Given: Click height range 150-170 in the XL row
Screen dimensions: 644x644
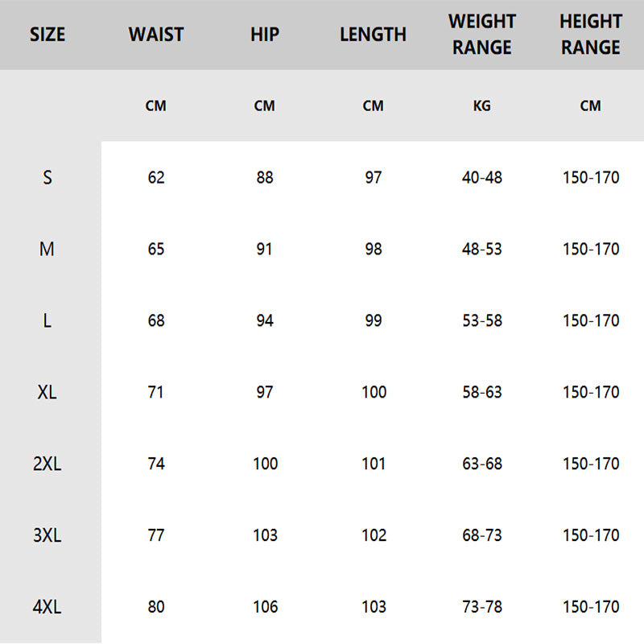Looking at the screenshot, I should [591, 392].
